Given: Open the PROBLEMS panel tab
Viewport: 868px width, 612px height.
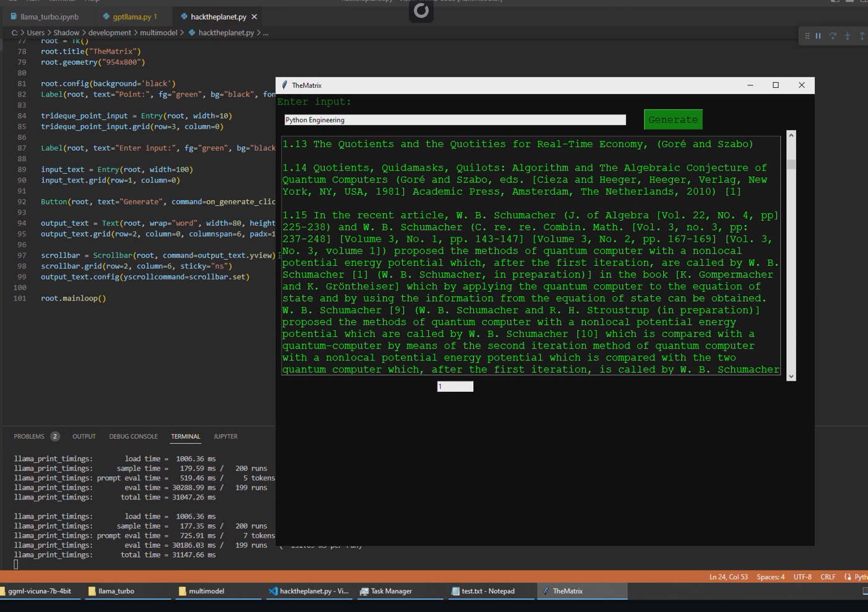Looking at the screenshot, I should [29, 436].
